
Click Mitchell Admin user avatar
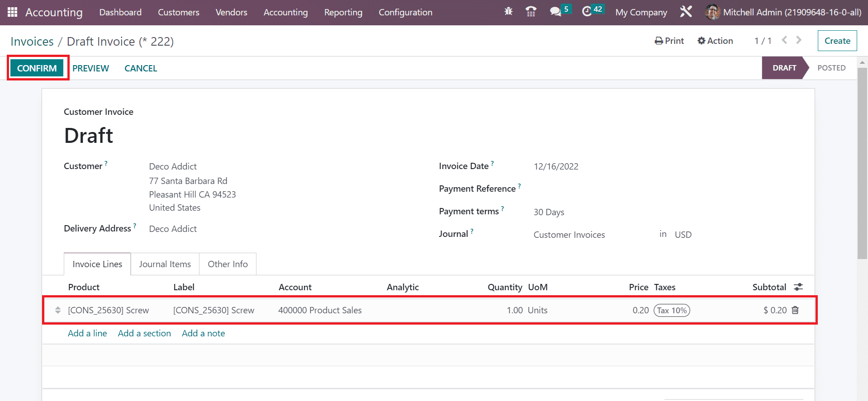712,12
